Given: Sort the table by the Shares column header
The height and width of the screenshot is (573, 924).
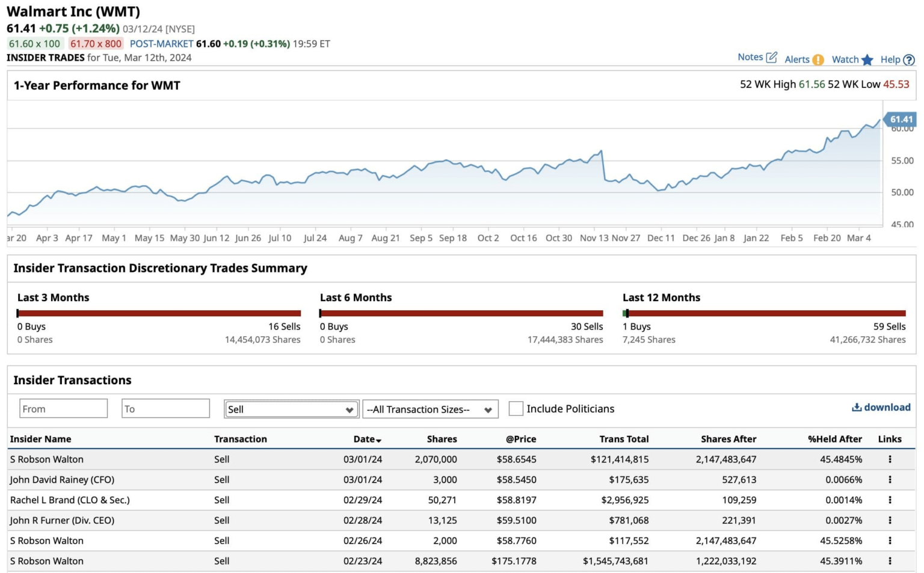Looking at the screenshot, I should 442,439.
